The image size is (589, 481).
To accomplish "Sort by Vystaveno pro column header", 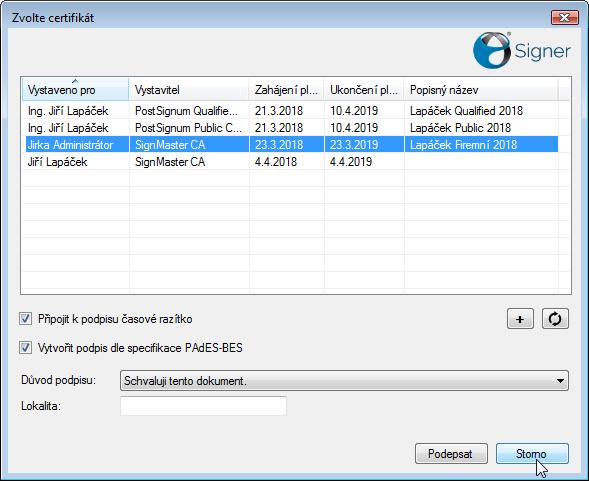I will pos(75,89).
